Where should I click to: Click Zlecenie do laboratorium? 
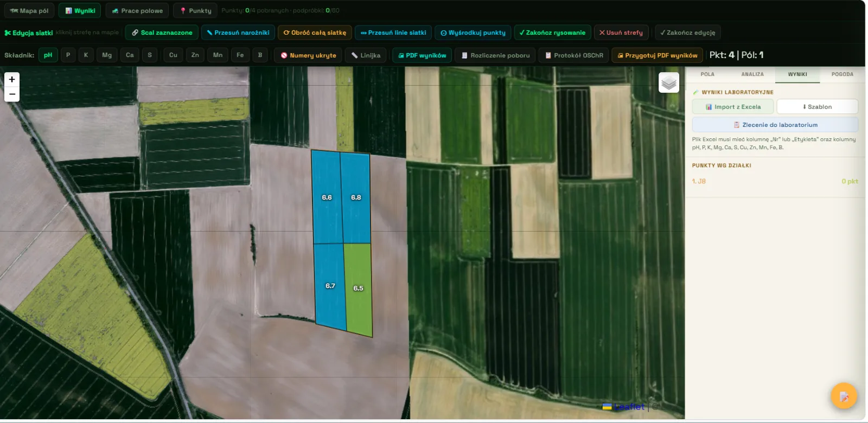[775, 125]
